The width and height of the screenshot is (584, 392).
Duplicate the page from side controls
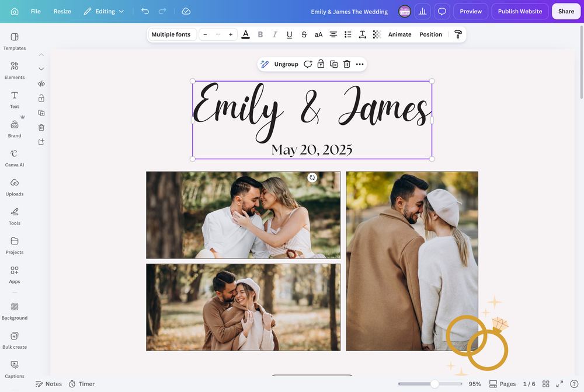point(41,113)
